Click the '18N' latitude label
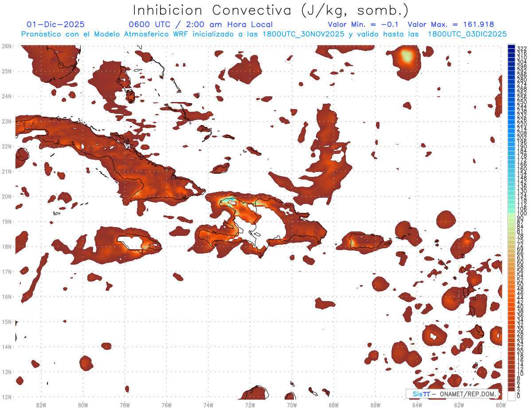The width and height of the screenshot is (532, 411). [7, 247]
